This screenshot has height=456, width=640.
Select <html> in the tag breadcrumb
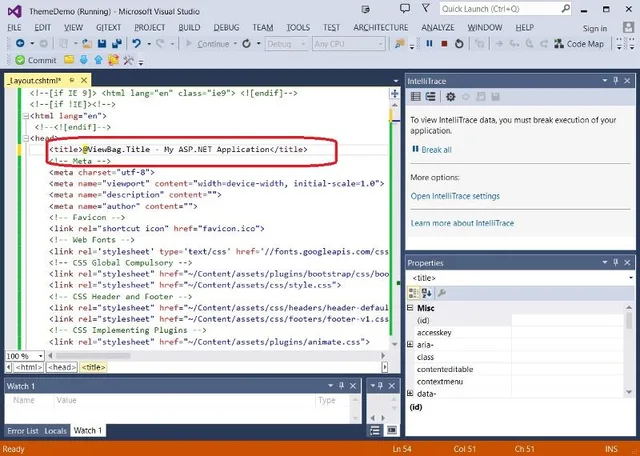(x=29, y=367)
